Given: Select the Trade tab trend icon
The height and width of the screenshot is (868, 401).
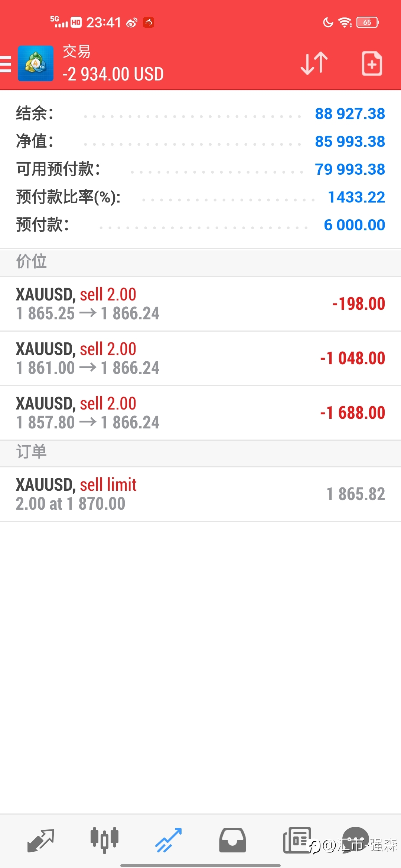Looking at the screenshot, I should click(x=168, y=840).
